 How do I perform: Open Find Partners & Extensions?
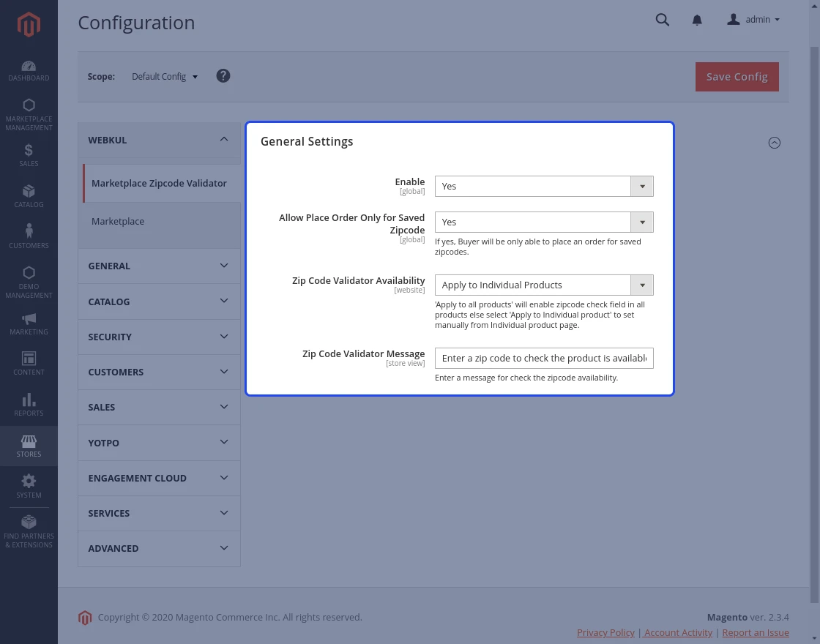(x=29, y=531)
